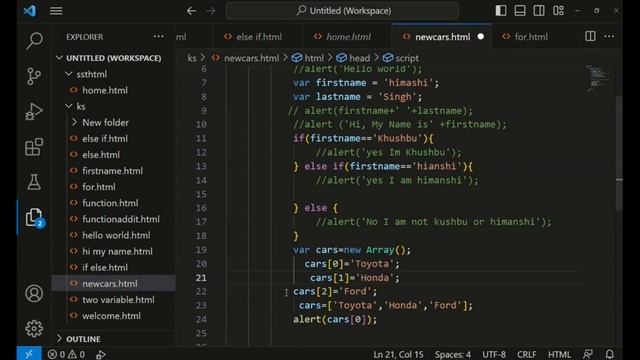Open the Extensions view

tap(34, 147)
